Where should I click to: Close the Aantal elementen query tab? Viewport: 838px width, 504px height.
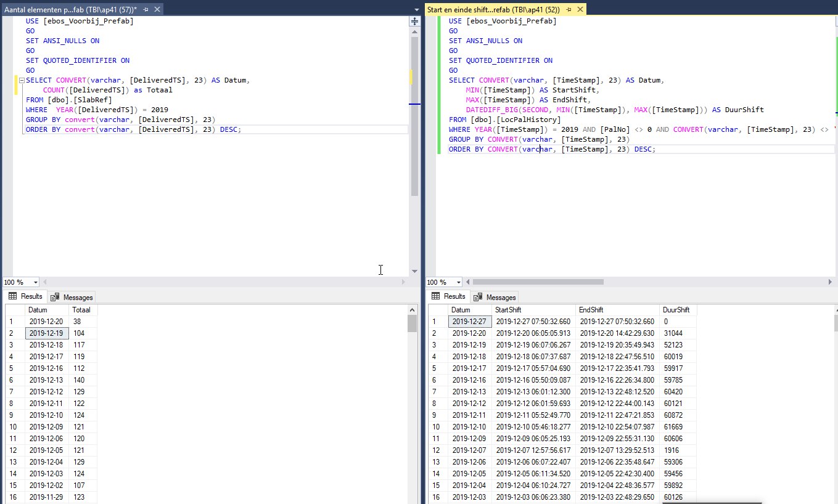(x=157, y=10)
